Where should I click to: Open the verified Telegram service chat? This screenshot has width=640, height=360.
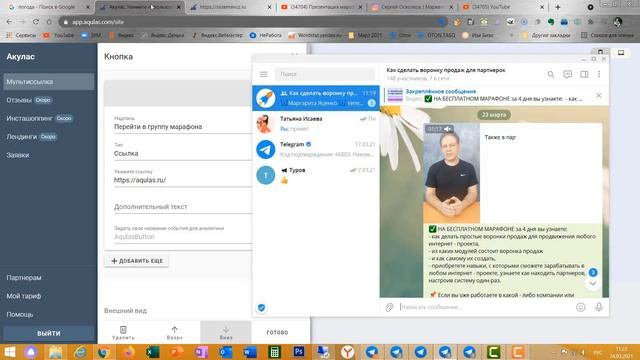pyautogui.click(x=316, y=149)
